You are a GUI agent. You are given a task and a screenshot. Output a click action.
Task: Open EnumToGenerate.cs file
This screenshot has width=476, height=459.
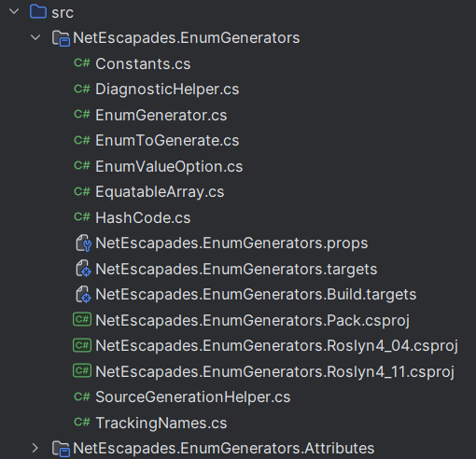(167, 141)
